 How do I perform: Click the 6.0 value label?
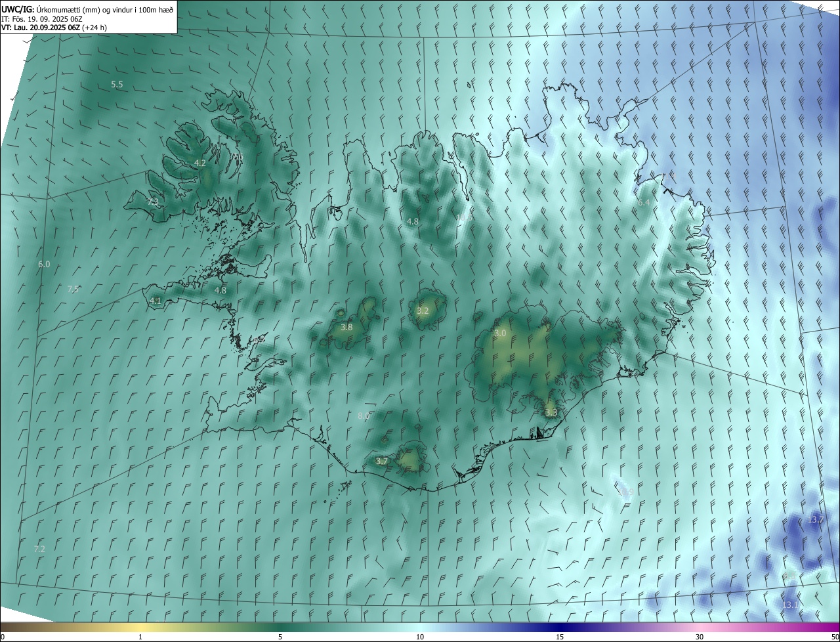tap(44, 264)
